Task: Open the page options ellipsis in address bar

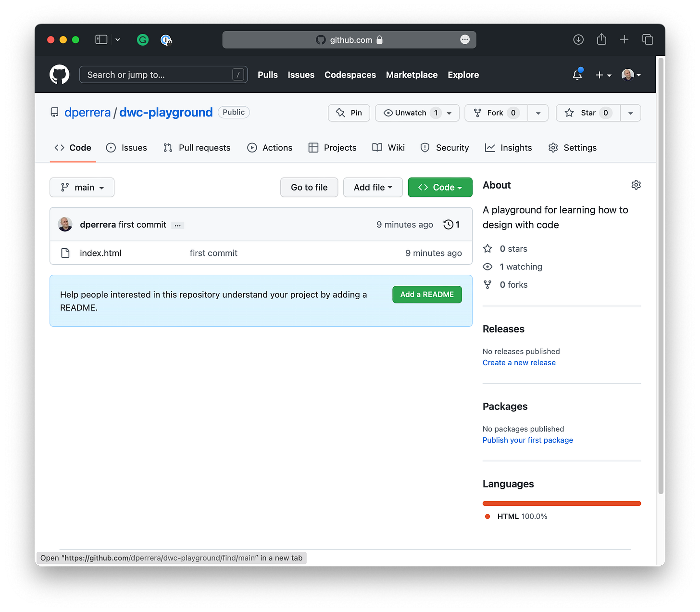Action: coord(465,39)
